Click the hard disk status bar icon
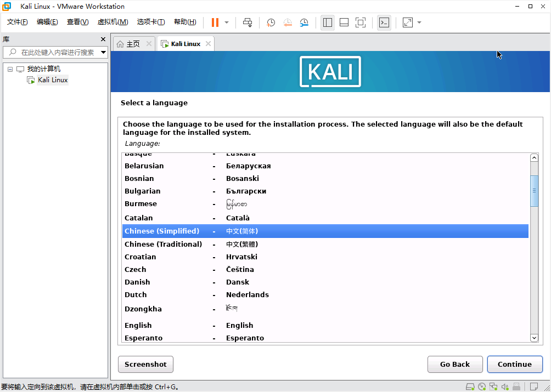Screen dimensions: 551x392 tap(470, 387)
